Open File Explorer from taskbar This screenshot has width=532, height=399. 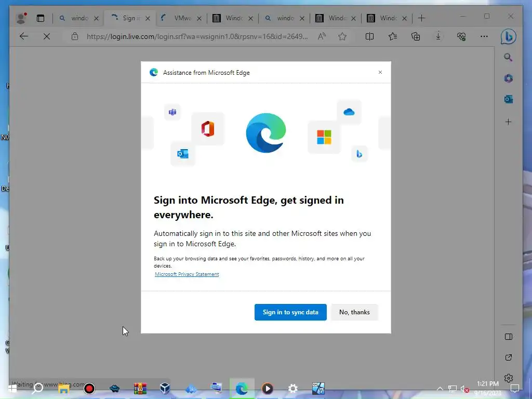(x=63, y=388)
